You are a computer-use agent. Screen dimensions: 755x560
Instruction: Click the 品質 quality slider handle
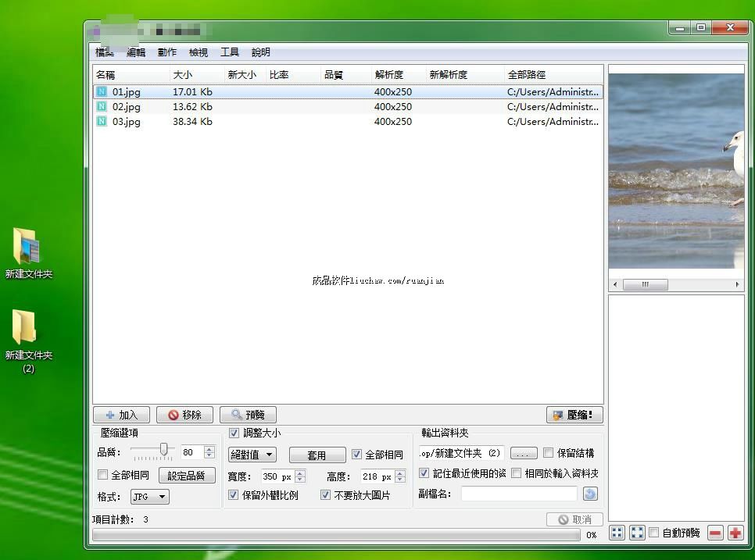[164, 449]
